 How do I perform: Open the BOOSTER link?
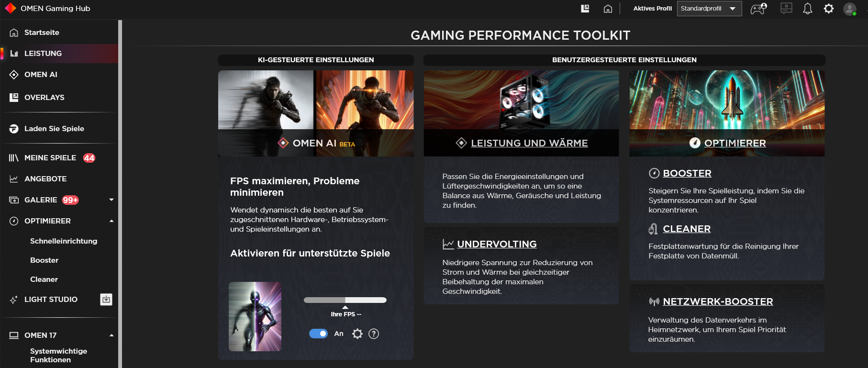687,173
